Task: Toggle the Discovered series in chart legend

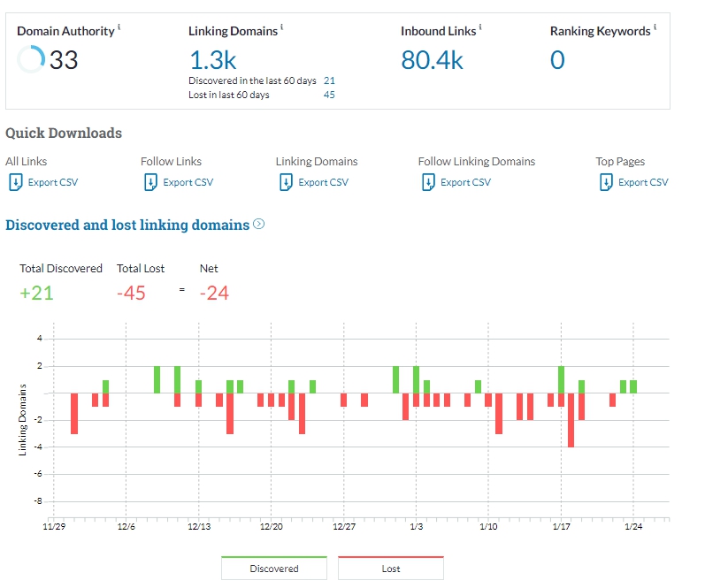Action: coord(274,569)
